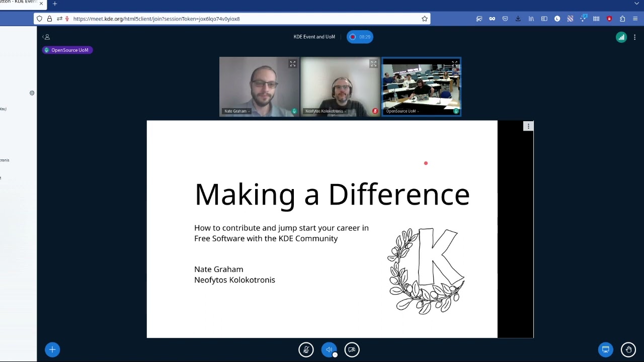Toggle the presentation display button
This screenshot has height=362, width=644.
pyautogui.click(x=606, y=349)
